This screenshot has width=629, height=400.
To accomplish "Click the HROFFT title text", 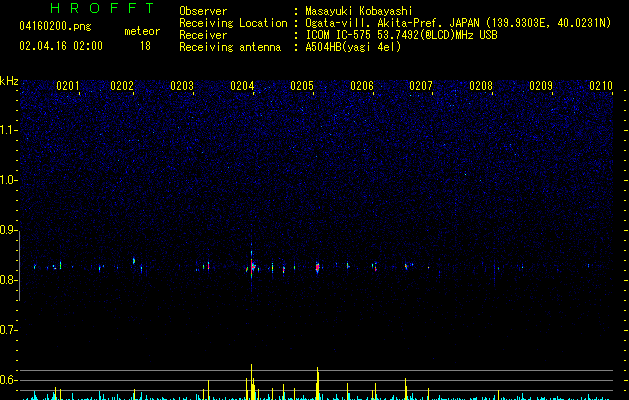I will (102, 8).
